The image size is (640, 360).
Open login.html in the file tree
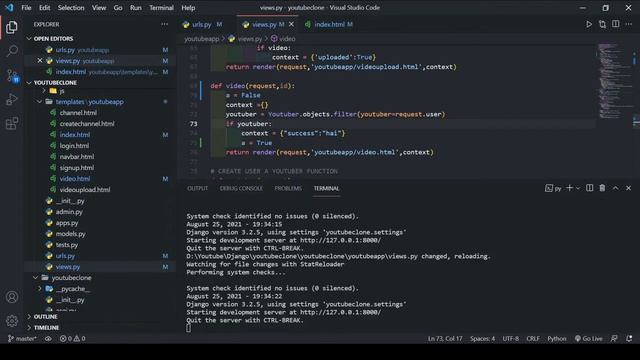click(x=74, y=146)
